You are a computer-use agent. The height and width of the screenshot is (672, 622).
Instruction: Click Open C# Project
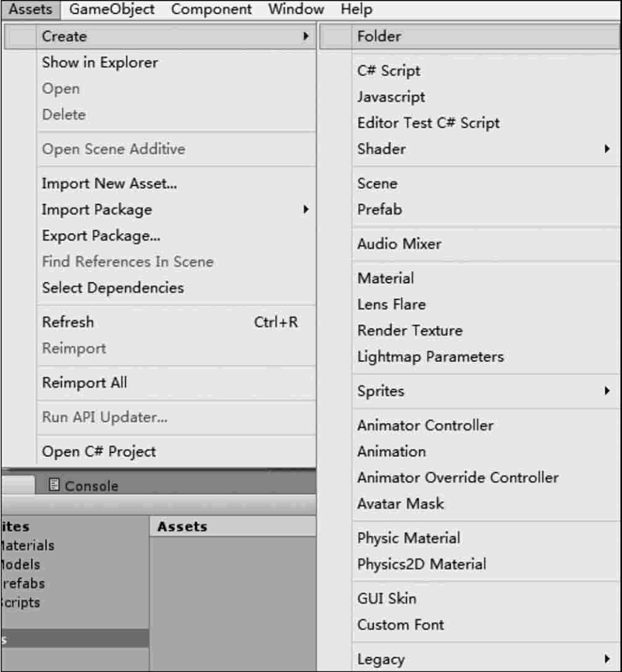pyautogui.click(x=99, y=452)
